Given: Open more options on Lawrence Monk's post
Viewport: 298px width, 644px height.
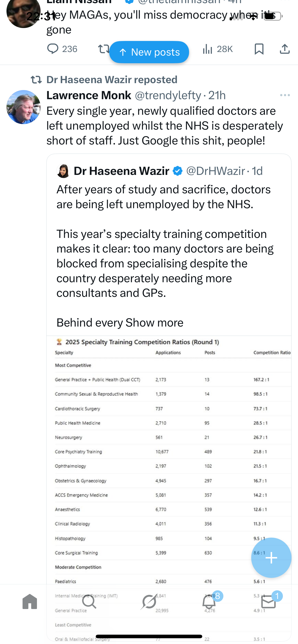Looking at the screenshot, I should 285,95.
